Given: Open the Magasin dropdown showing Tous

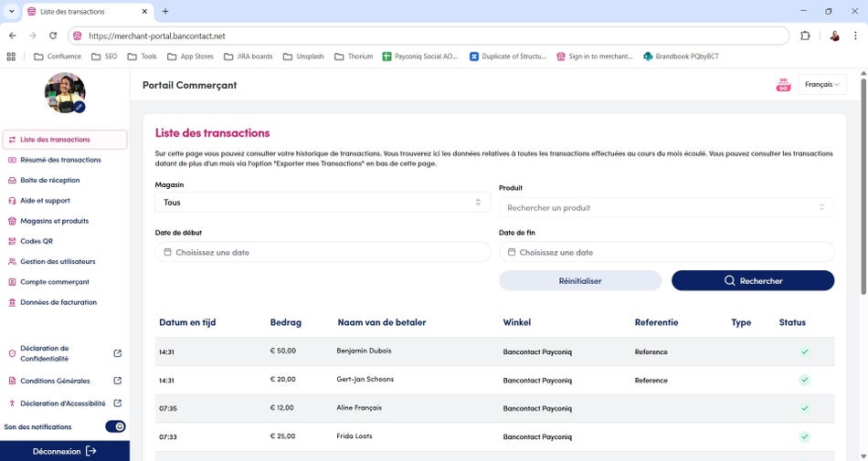Looking at the screenshot, I should (x=323, y=202).
